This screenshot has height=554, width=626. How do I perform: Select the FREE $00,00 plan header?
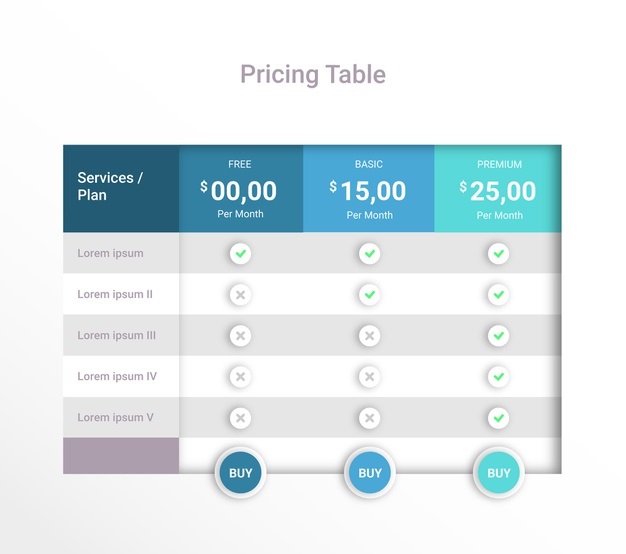click(240, 189)
